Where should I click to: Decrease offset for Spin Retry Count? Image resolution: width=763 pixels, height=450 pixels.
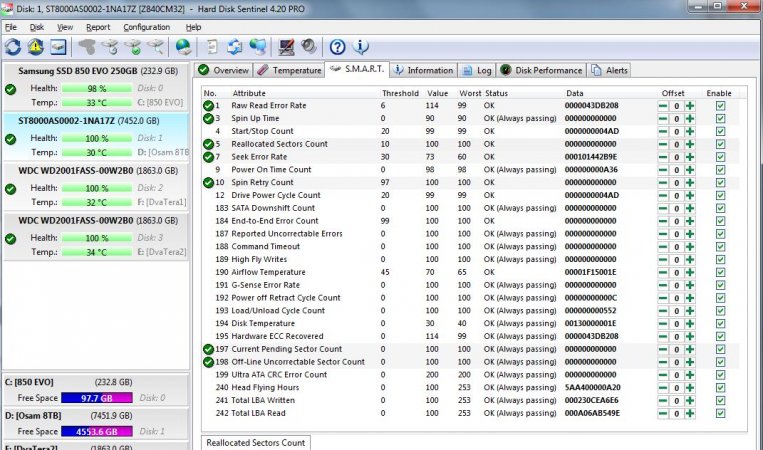click(x=663, y=182)
